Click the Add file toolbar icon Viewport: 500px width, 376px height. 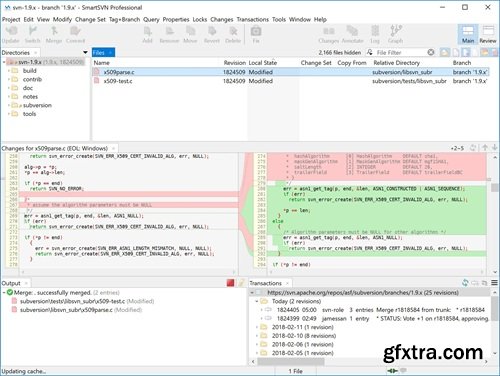click(147, 34)
